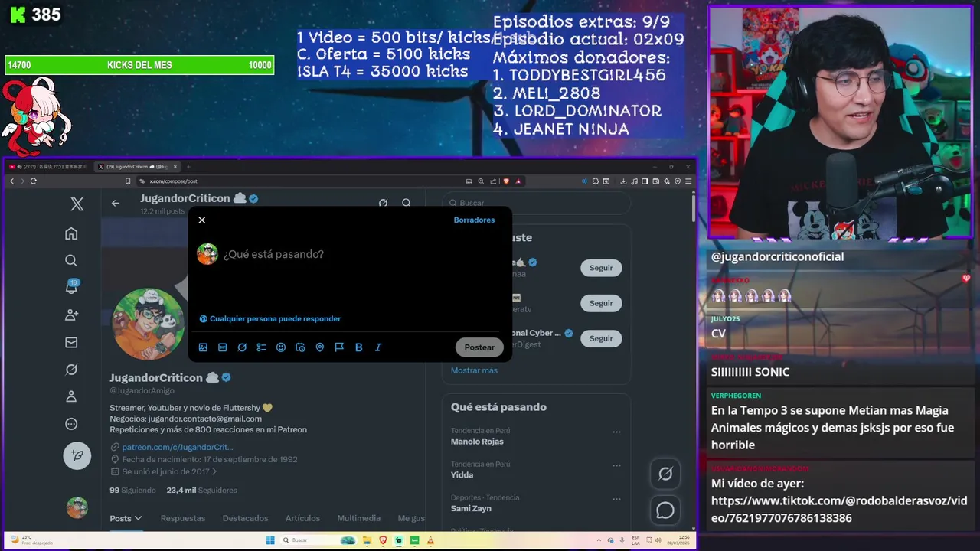Add a poll to the post
The height and width of the screenshot is (551, 980).
point(261,347)
